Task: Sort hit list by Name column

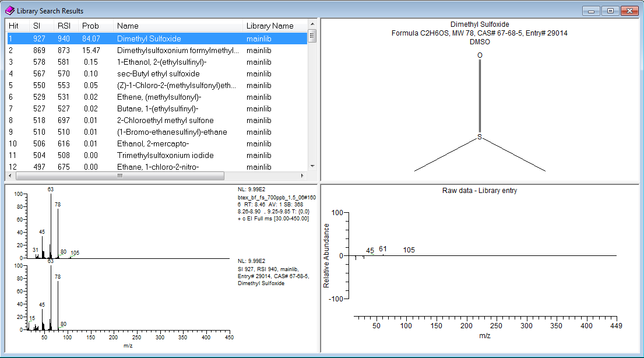Action: tap(128, 26)
